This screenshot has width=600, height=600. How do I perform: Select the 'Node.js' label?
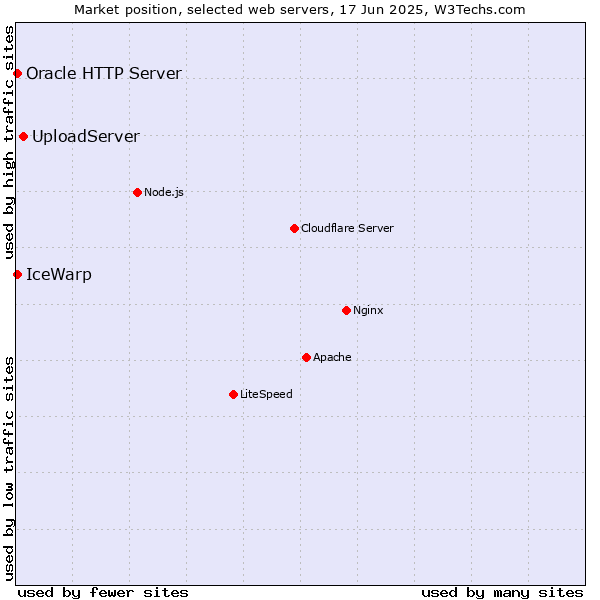(x=164, y=192)
